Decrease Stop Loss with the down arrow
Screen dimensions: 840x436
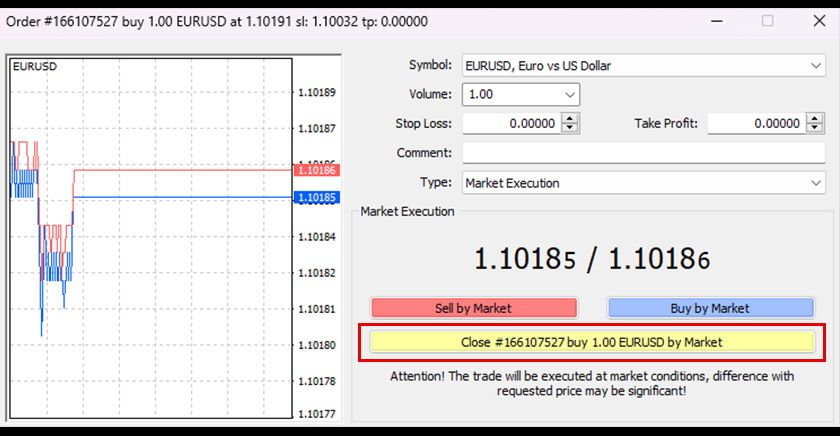pyautogui.click(x=570, y=129)
